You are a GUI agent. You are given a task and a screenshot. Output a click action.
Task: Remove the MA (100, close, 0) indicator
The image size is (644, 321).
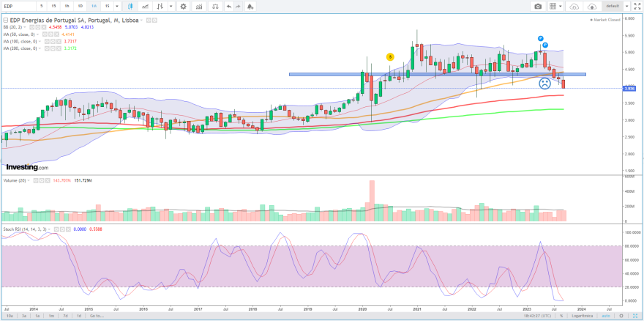[59, 42]
